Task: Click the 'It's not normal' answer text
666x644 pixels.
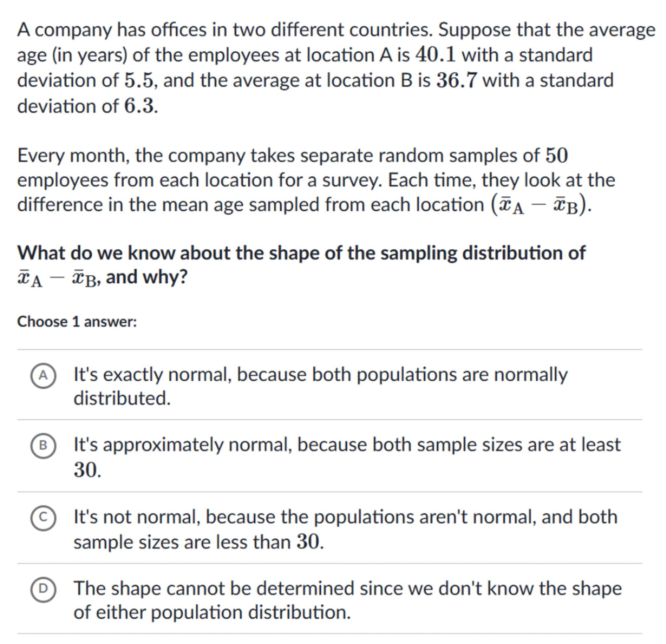Action: tap(345, 517)
